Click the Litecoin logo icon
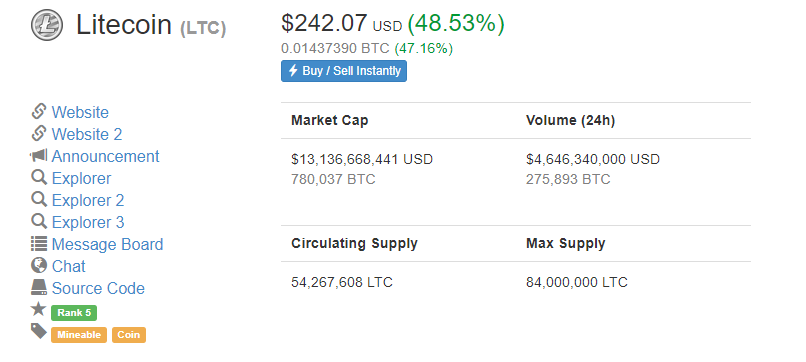806x362 pixels. (47, 25)
